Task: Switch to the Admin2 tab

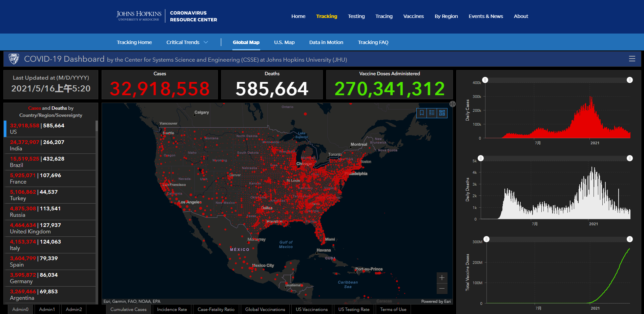Action: (x=74, y=309)
